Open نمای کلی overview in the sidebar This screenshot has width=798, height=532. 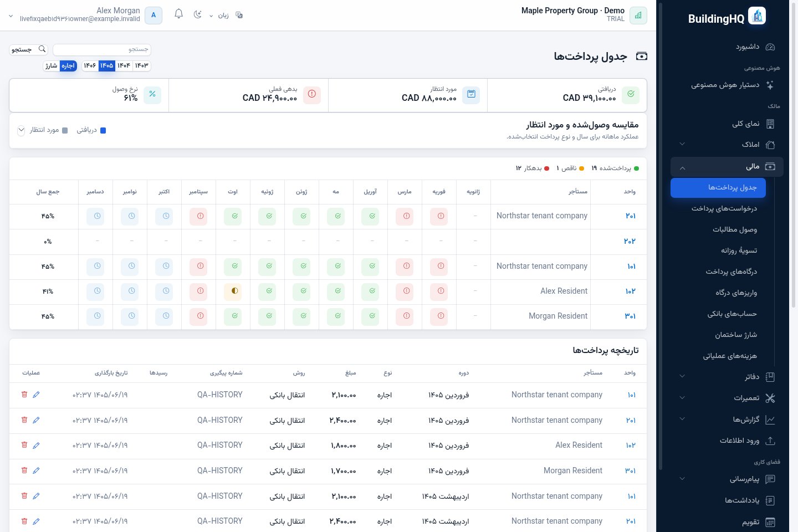click(727, 124)
